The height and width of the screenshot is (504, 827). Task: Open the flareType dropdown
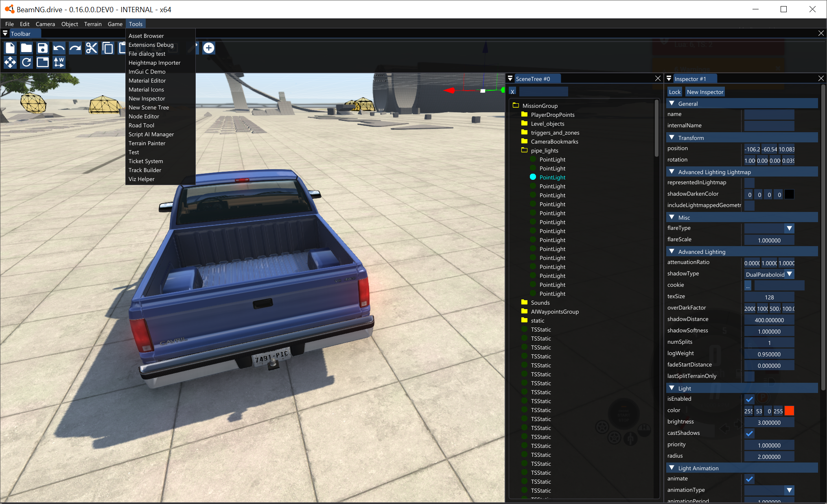point(789,229)
